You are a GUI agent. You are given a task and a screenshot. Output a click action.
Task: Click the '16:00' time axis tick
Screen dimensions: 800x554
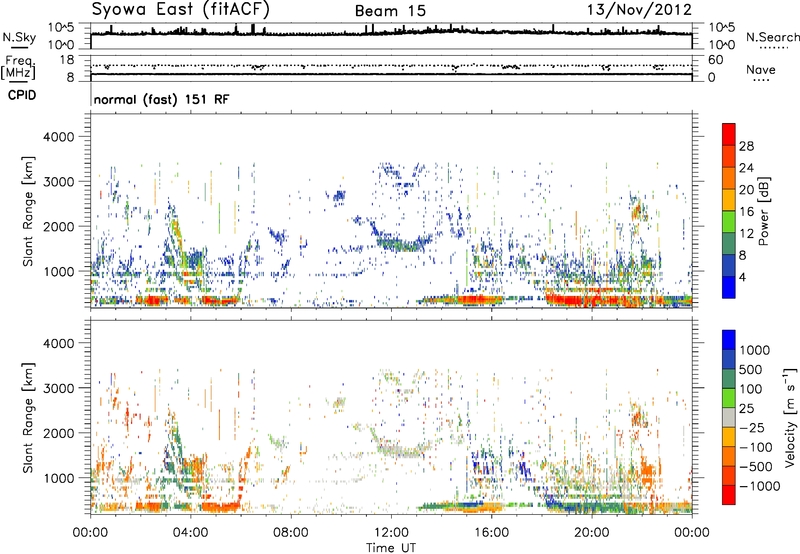pyautogui.click(x=491, y=533)
